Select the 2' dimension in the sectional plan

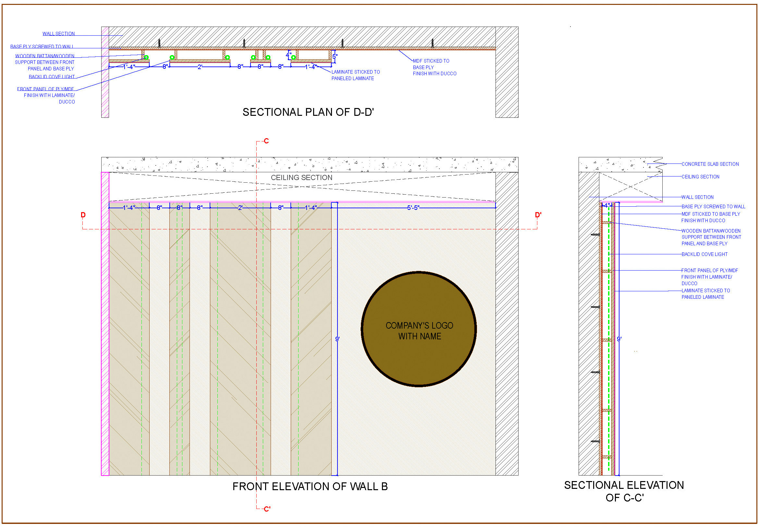pyautogui.click(x=200, y=67)
